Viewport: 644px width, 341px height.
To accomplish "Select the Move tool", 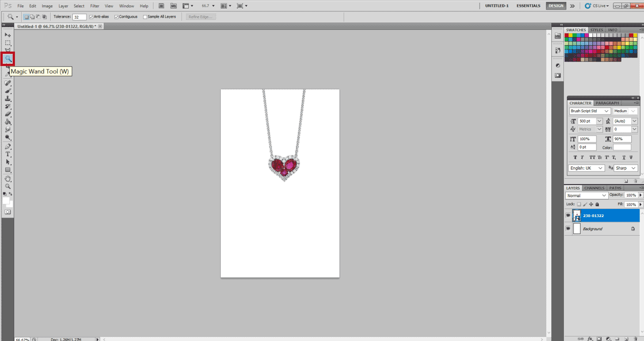I will click(x=8, y=35).
